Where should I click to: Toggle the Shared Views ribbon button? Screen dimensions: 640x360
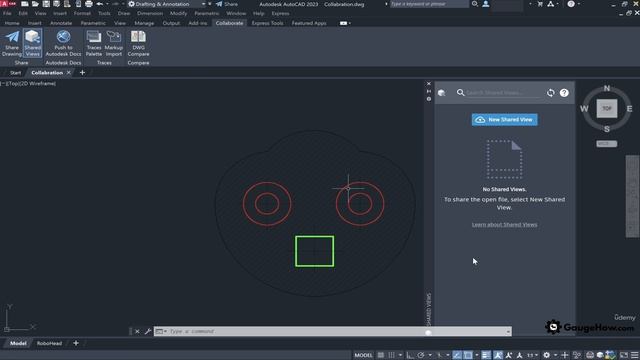coord(33,43)
